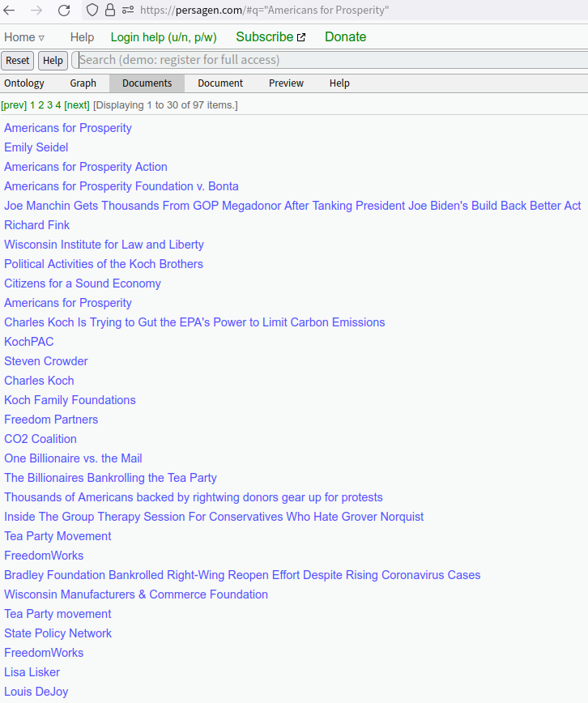
Task: Click the Reset button
Action: point(18,61)
